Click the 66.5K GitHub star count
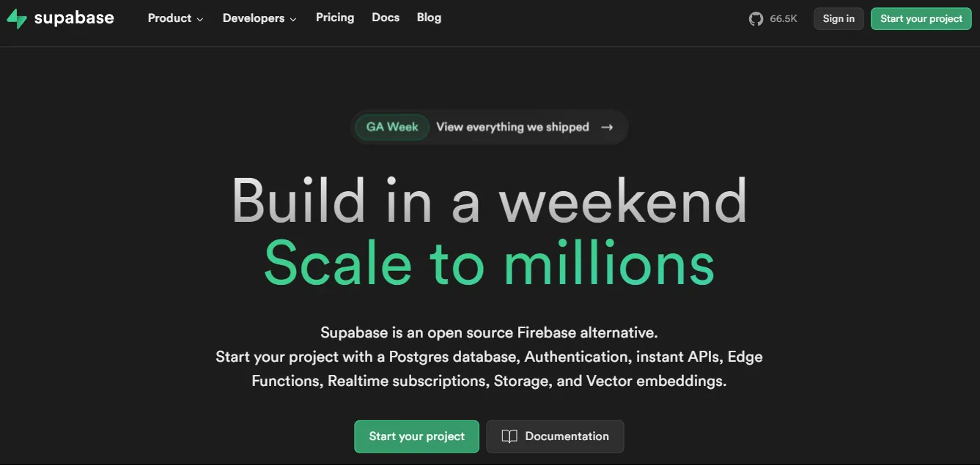Screen dimensions: 980x465 [784, 19]
